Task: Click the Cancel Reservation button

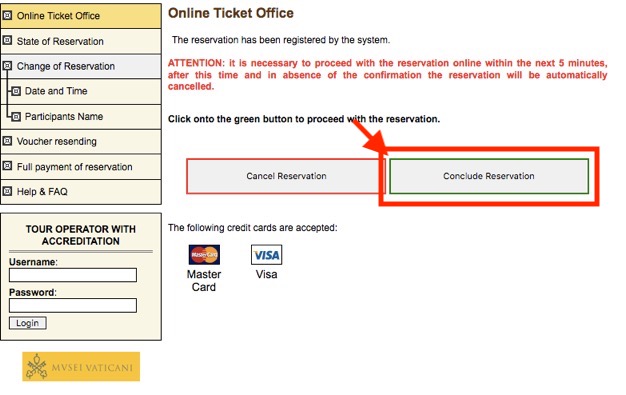Action: (x=286, y=176)
